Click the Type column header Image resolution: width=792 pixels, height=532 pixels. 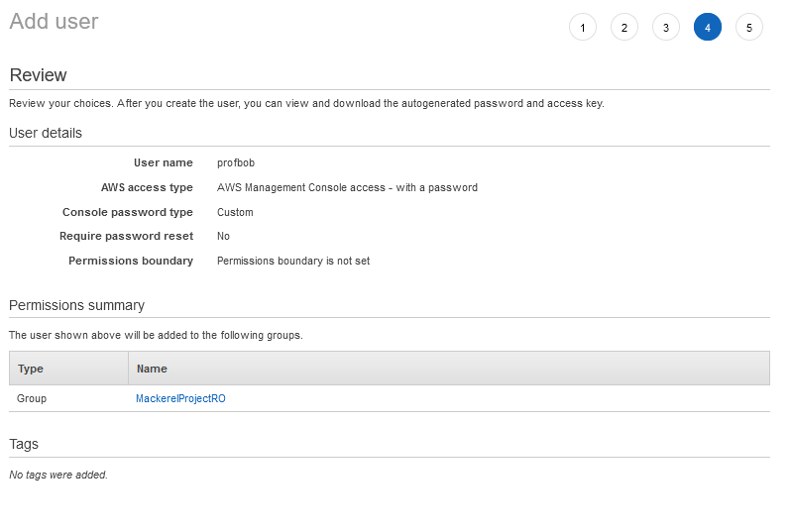(31, 369)
